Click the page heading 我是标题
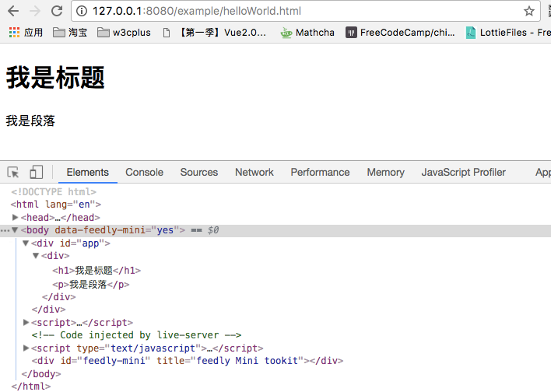This screenshot has width=551, height=392. coord(55,78)
